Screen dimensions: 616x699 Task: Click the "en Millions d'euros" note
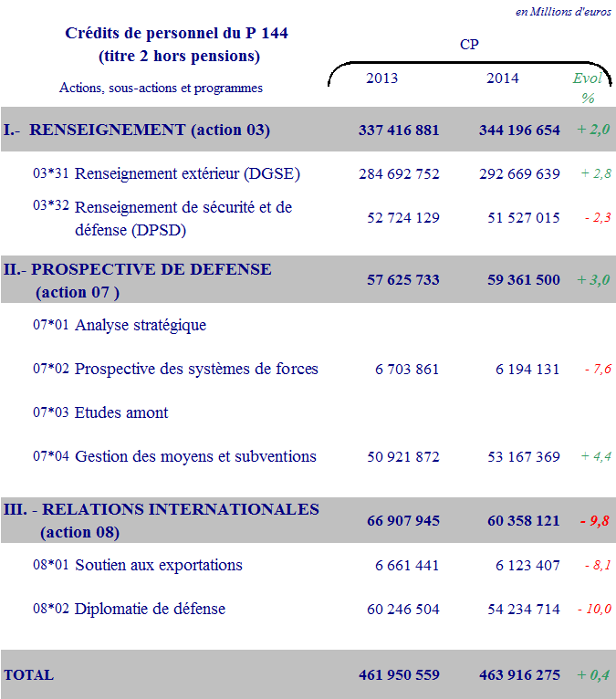(563, 12)
